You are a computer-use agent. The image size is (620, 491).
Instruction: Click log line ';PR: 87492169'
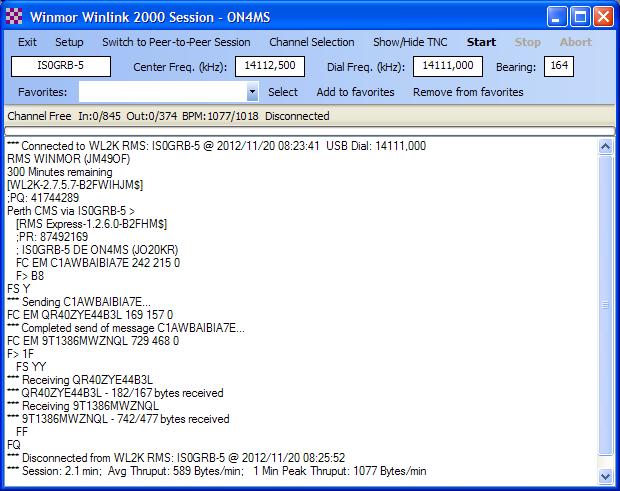(52, 237)
